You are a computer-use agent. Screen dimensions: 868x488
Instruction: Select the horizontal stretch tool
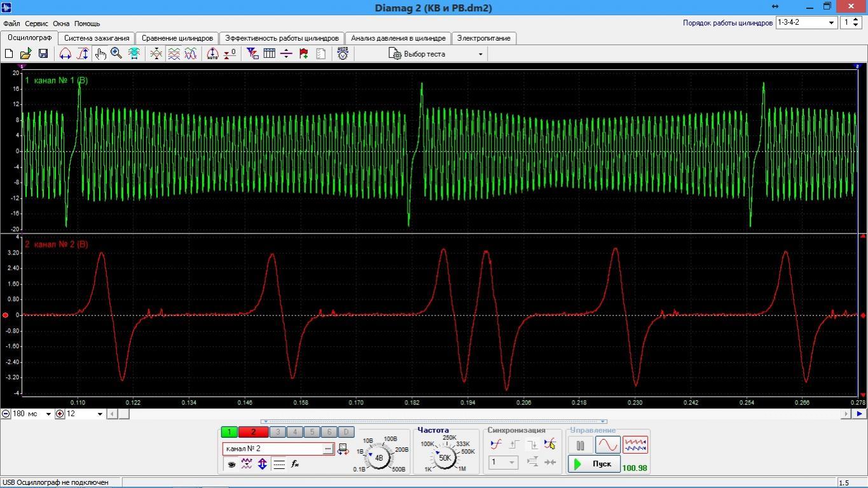pos(65,54)
